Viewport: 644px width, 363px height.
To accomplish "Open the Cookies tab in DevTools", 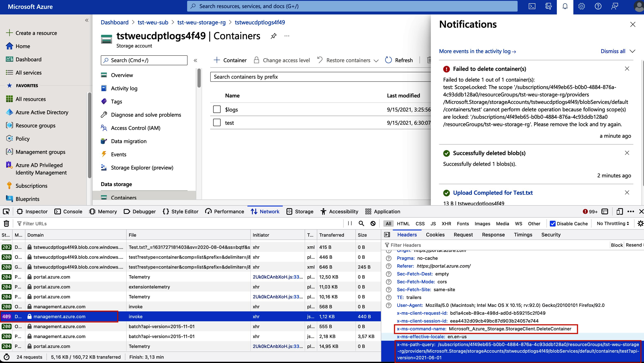I will (x=435, y=235).
